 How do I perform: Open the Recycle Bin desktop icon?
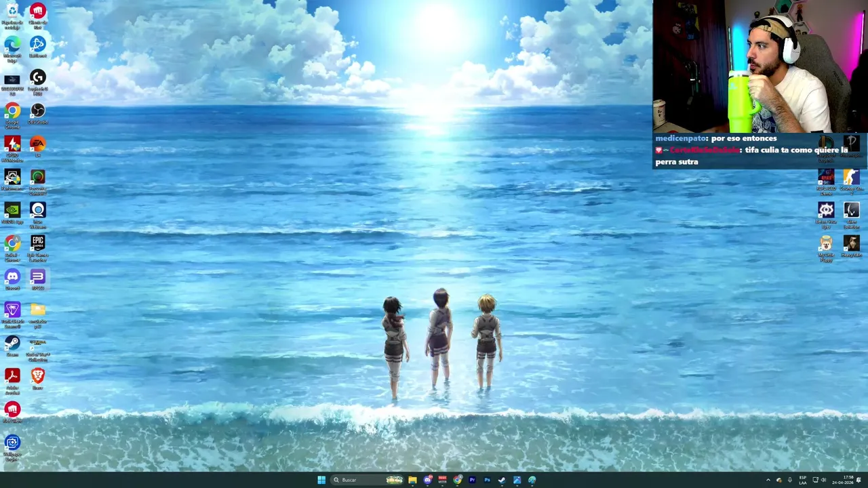point(12,15)
